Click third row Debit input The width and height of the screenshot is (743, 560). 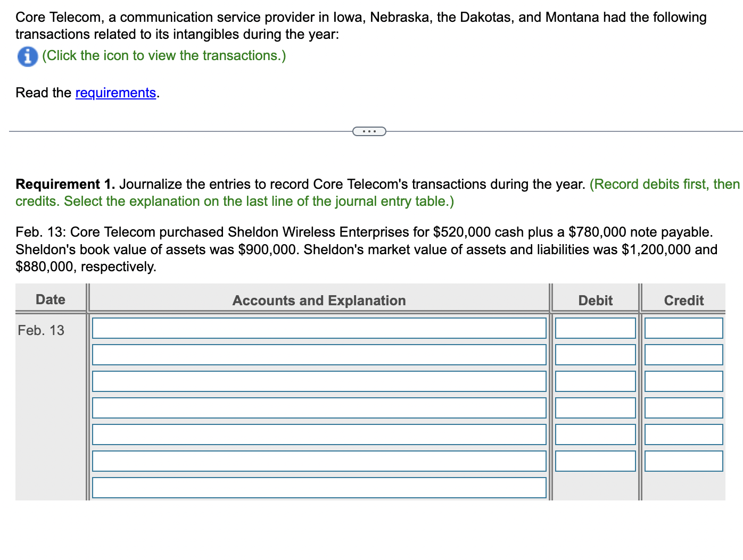tap(596, 381)
